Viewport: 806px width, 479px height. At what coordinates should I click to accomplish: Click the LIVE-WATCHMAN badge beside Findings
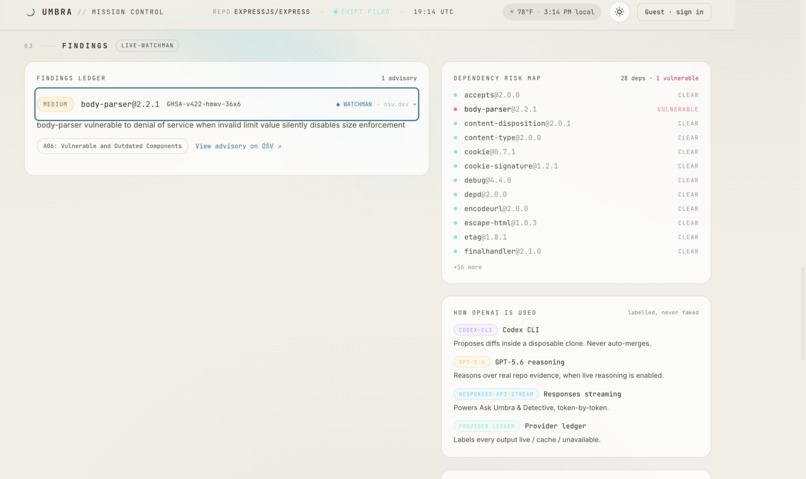point(148,46)
